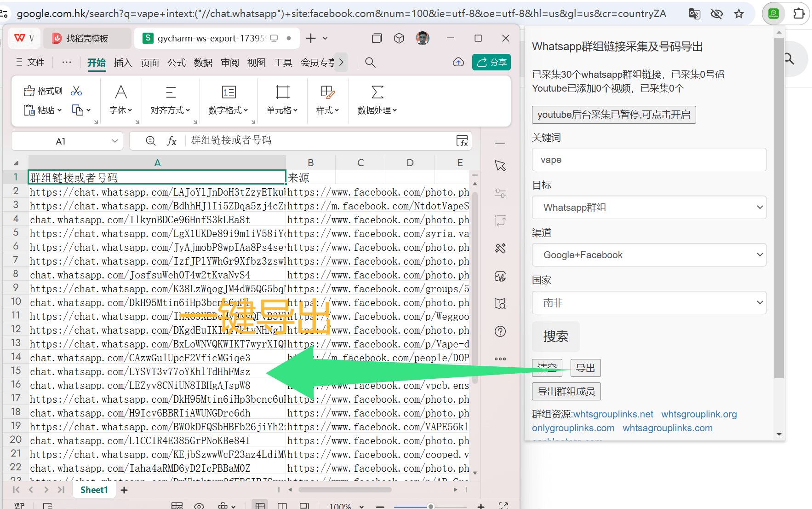812x509 pixels.
Task: Open the styles 样式 dropdown
Action: click(x=327, y=100)
